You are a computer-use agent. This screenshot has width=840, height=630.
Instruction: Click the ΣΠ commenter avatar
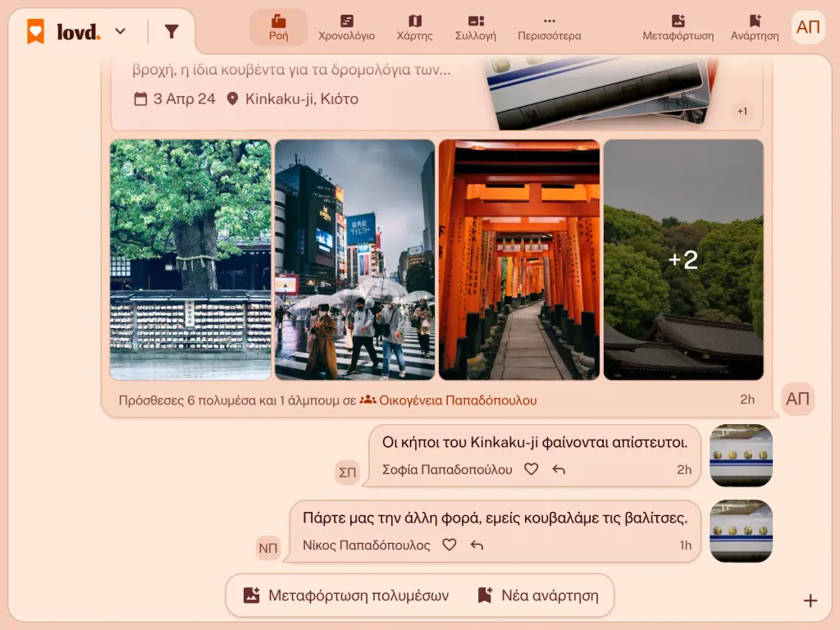(x=347, y=472)
